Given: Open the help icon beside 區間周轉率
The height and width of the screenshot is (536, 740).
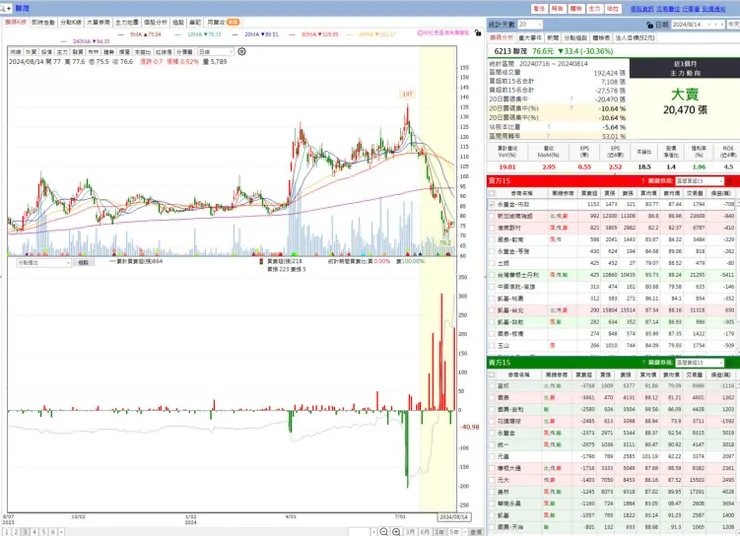Looking at the screenshot, I should 548,135.
